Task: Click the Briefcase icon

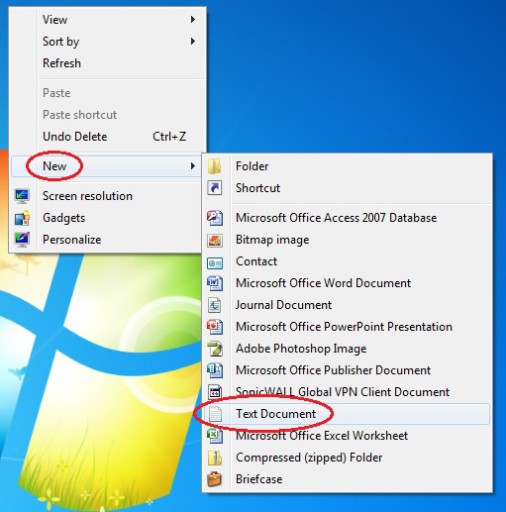Action: (x=215, y=479)
